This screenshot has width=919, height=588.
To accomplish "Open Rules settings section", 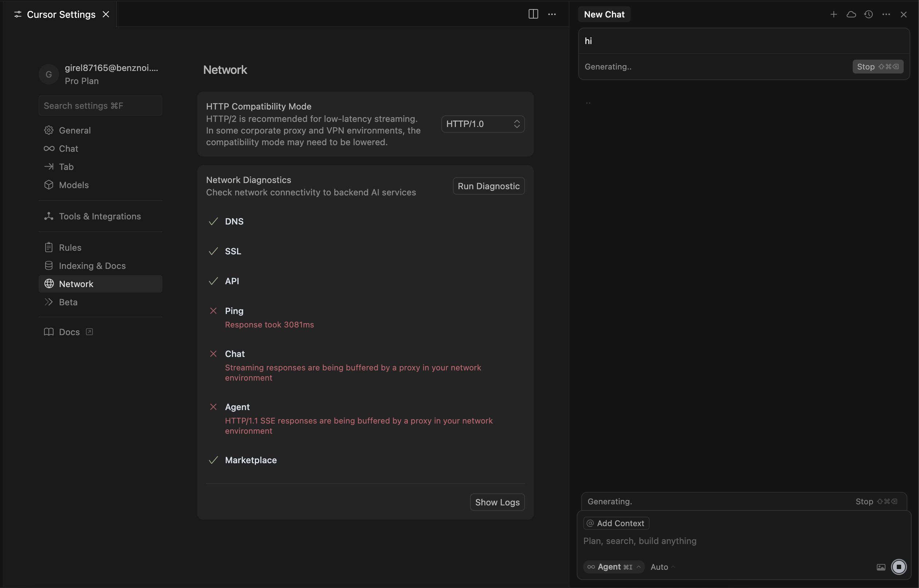I will [x=100, y=247].
